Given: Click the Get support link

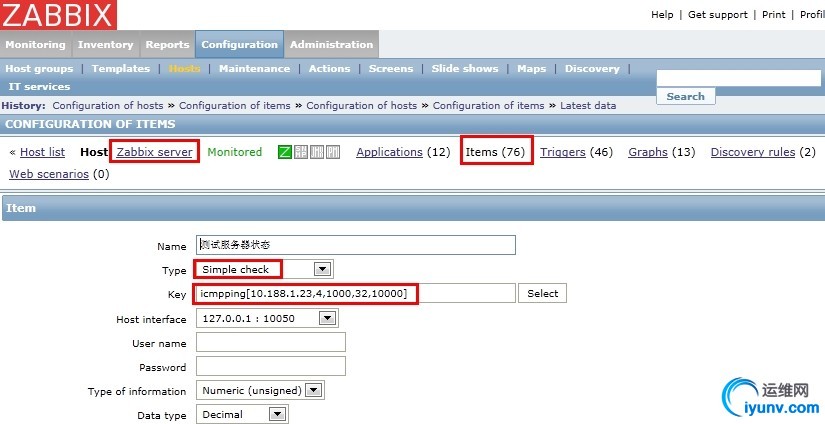Looking at the screenshot, I should tap(718, 15).
